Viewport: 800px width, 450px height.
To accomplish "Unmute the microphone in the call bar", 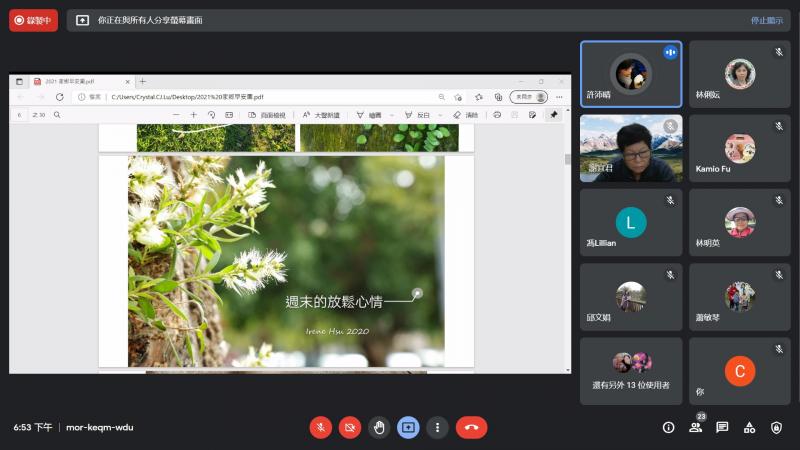I will click(x=321, y=427).
